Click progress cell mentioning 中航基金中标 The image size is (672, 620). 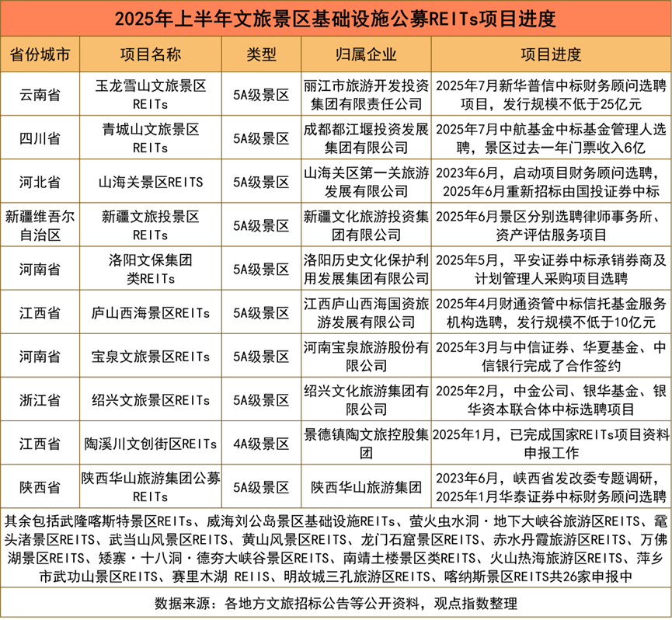tap(551, 138)
